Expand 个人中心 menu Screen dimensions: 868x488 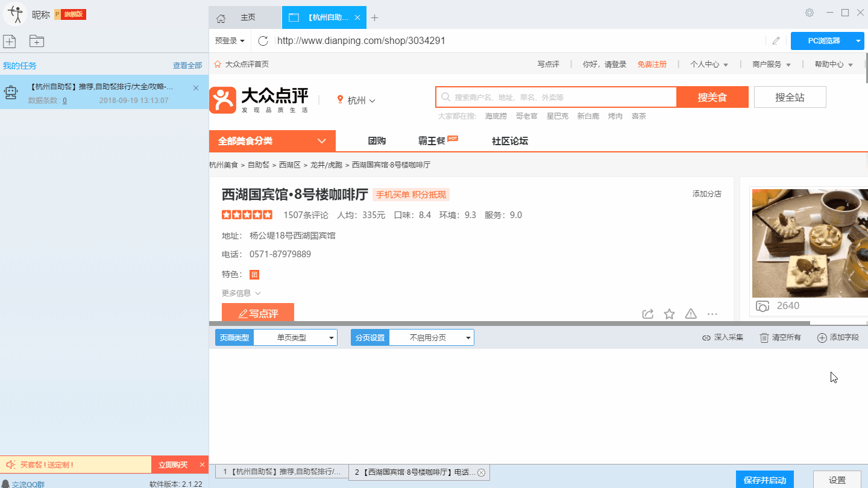tap(709, 64)
